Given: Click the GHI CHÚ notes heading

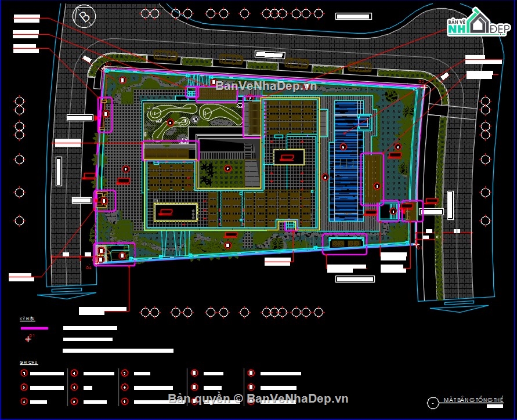Looking at the screenshot, I should click(x=28, y=363).
